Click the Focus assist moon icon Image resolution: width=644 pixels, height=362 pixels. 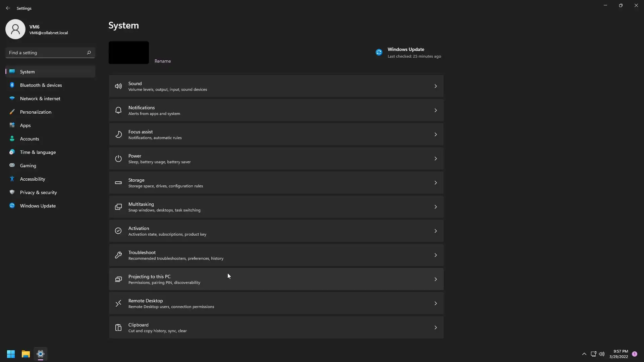pos(118,134)
